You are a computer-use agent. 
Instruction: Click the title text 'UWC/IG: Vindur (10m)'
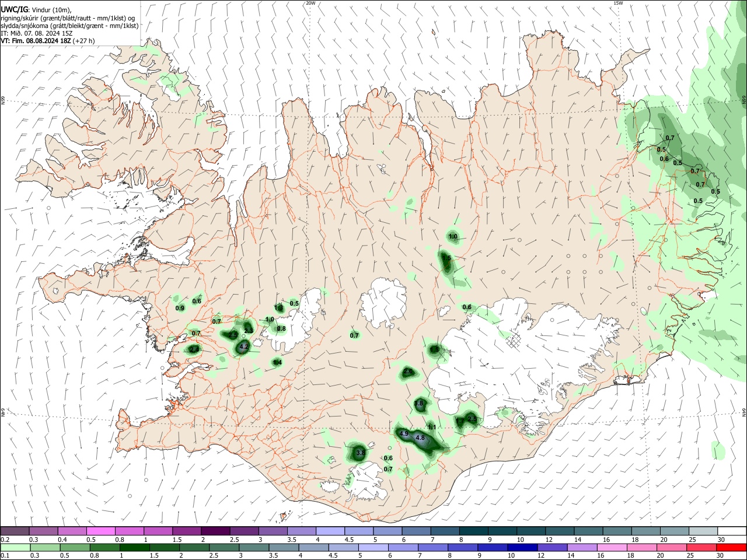(x=36, y=10)
